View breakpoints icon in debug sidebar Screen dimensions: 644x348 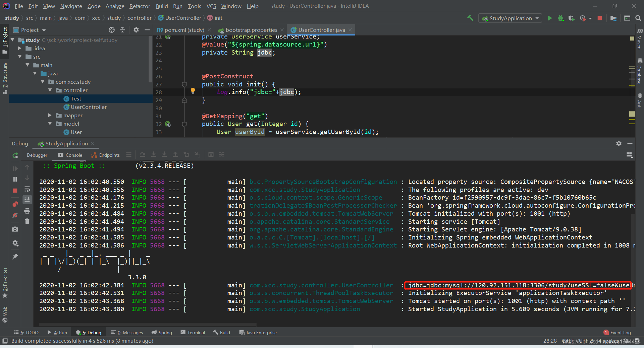click(x=15, y=204)
